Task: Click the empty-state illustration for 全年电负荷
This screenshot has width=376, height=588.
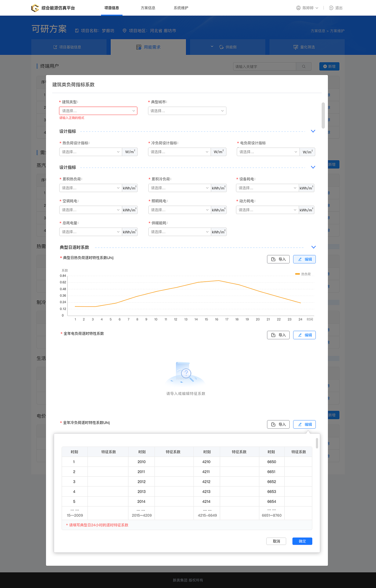Action: [x=186, y=373]
